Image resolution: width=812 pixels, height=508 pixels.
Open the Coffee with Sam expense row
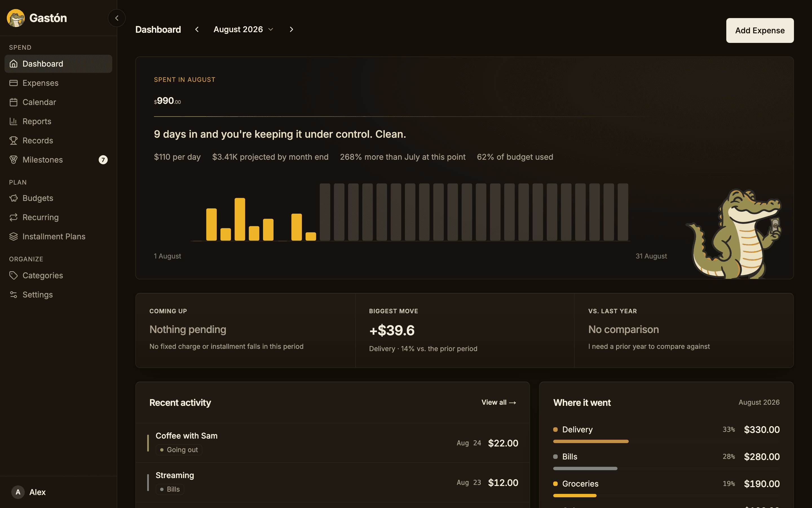coord(332,443)
